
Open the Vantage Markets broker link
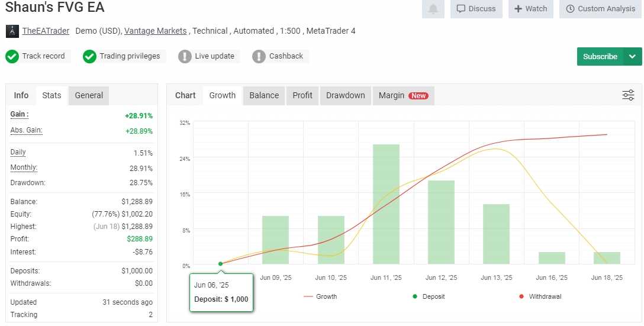point(155,31)
